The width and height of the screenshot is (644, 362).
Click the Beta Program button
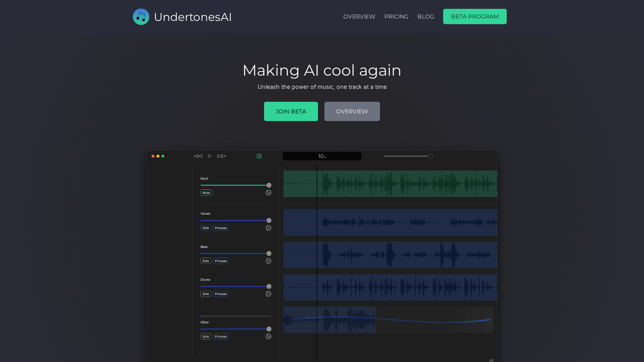pyautogui.click(x=475, y=16)
